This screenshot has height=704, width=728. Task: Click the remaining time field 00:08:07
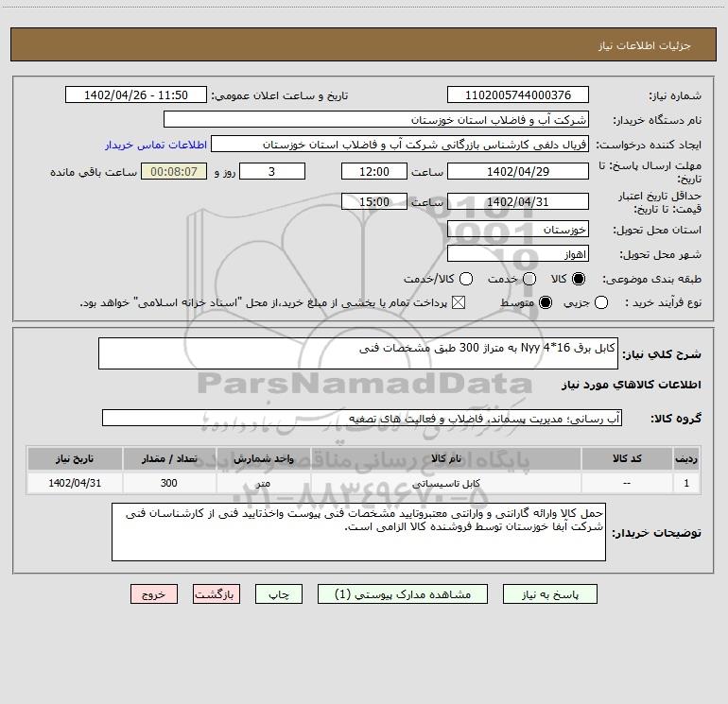pyautogui.click(x=174, y=171)
